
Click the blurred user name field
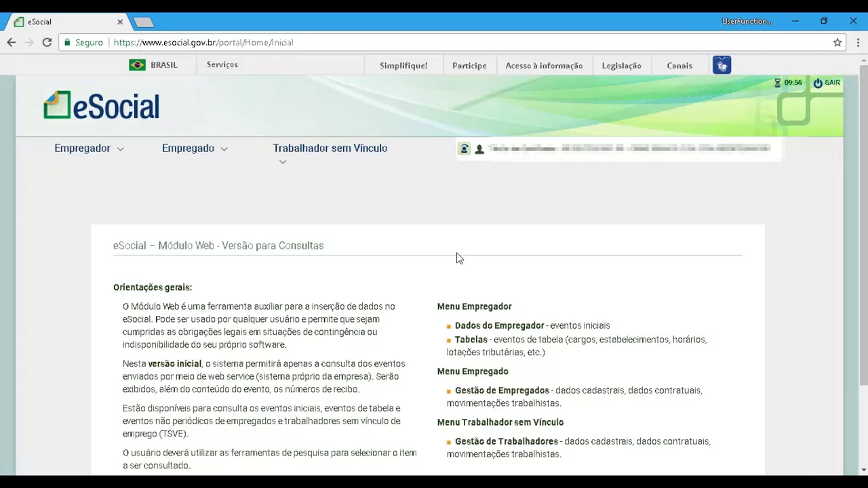click(629, 148)
